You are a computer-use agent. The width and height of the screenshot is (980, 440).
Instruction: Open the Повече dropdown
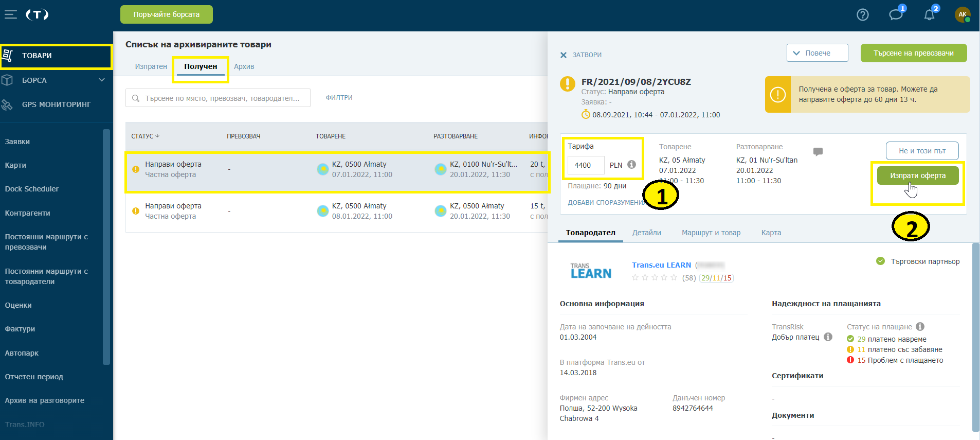pos(817,53)
